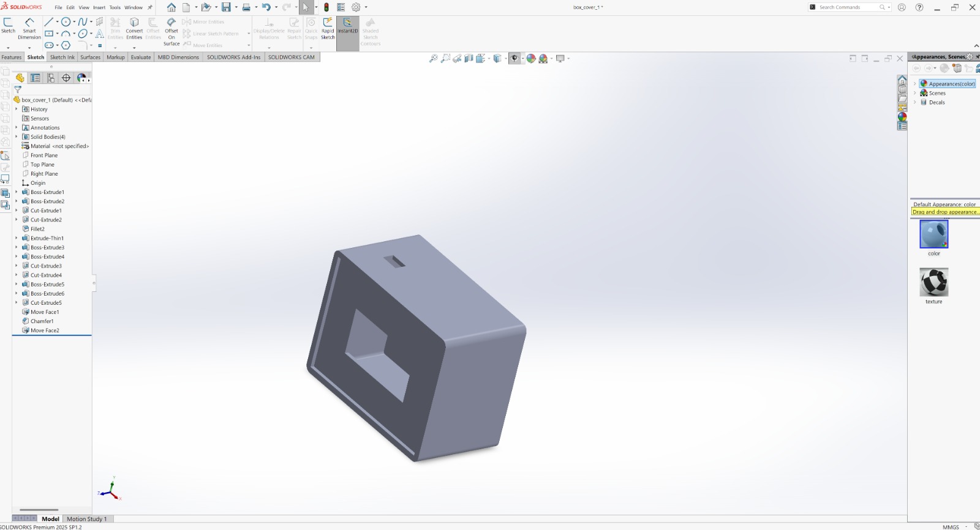Click Move Face2 in the tree
The height and width of the screenshot is (530, 980).
tap(45, 330)
